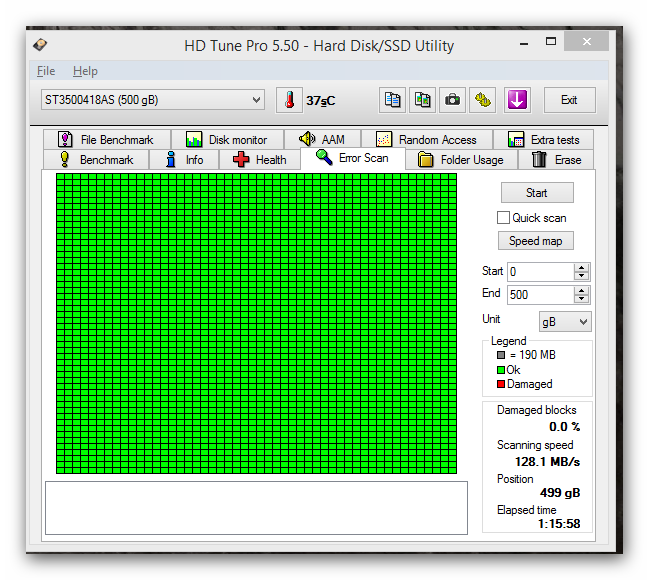
Task: Open the Info tab
Action: (184, 160)
